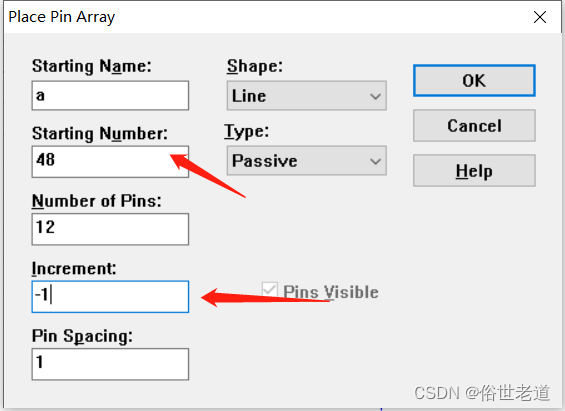
Task: Open the Type dropdown showing Passive
Action: 307,161
